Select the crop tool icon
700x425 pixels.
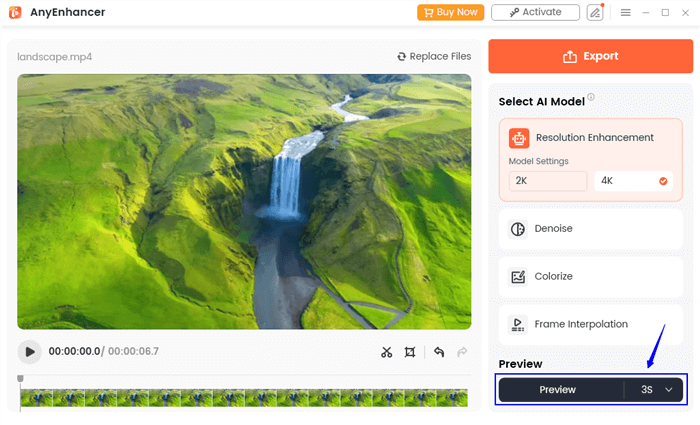point(410,352)
